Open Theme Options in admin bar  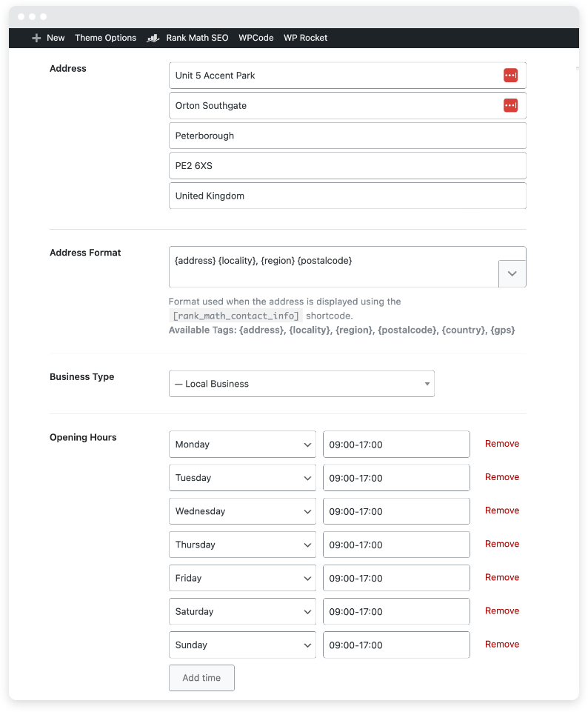(105, 38)
